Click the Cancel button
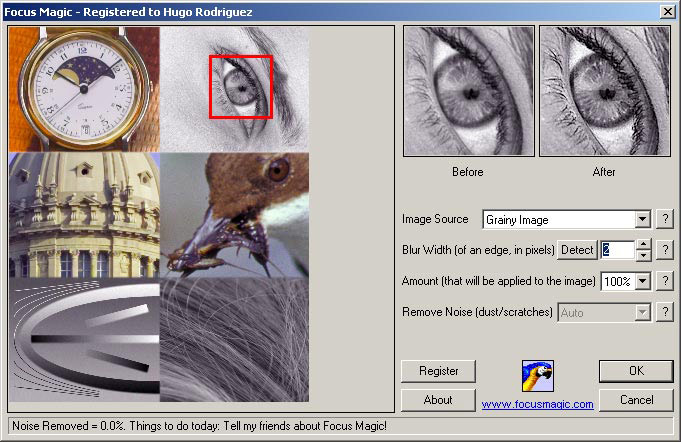 tap(636, 400)
